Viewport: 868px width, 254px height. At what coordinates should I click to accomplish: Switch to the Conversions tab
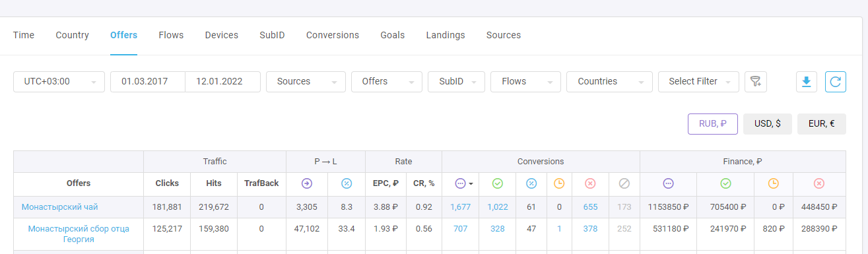[333, 35]
